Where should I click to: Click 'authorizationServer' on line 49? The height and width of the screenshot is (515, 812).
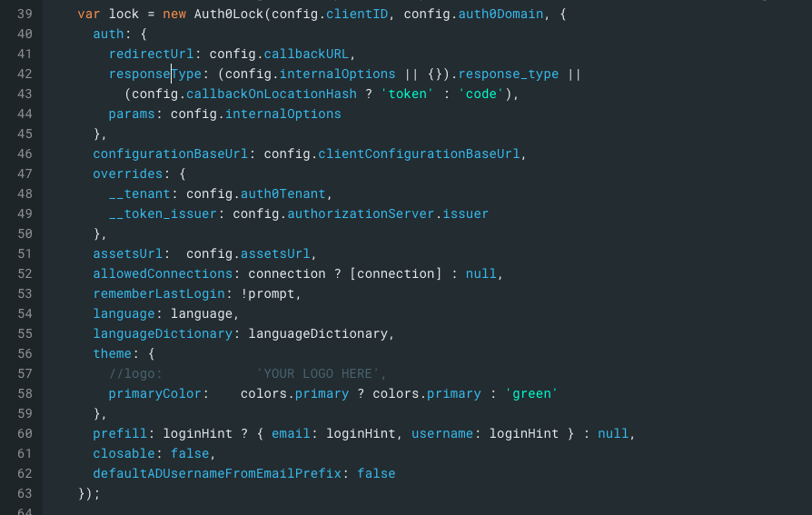click(x=361, y=214)
